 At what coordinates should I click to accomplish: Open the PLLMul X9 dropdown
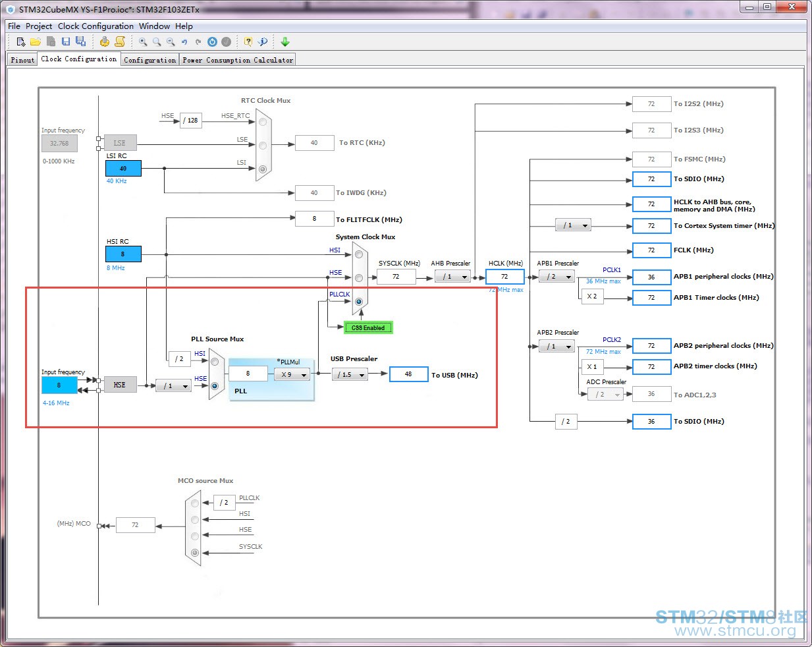pos(292,374)
